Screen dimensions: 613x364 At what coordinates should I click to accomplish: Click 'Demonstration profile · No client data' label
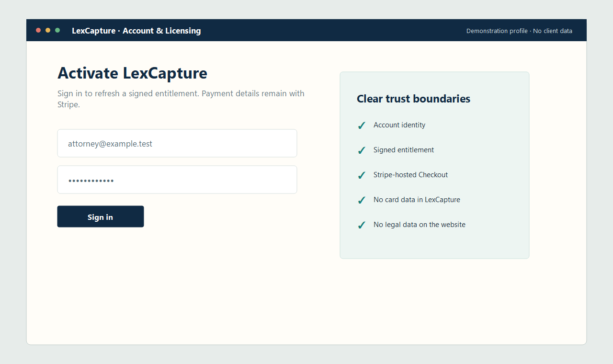click(519, 31)
